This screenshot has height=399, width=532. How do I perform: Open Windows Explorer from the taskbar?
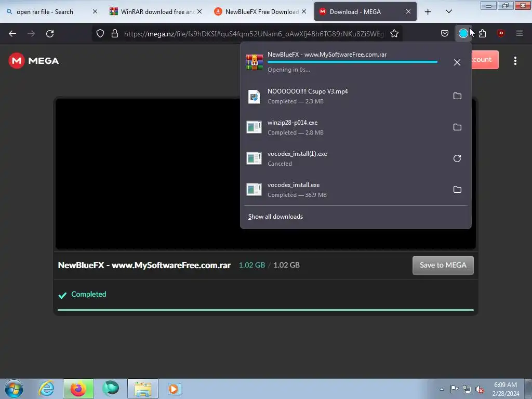pyautogui.click(x=143, y=389)
